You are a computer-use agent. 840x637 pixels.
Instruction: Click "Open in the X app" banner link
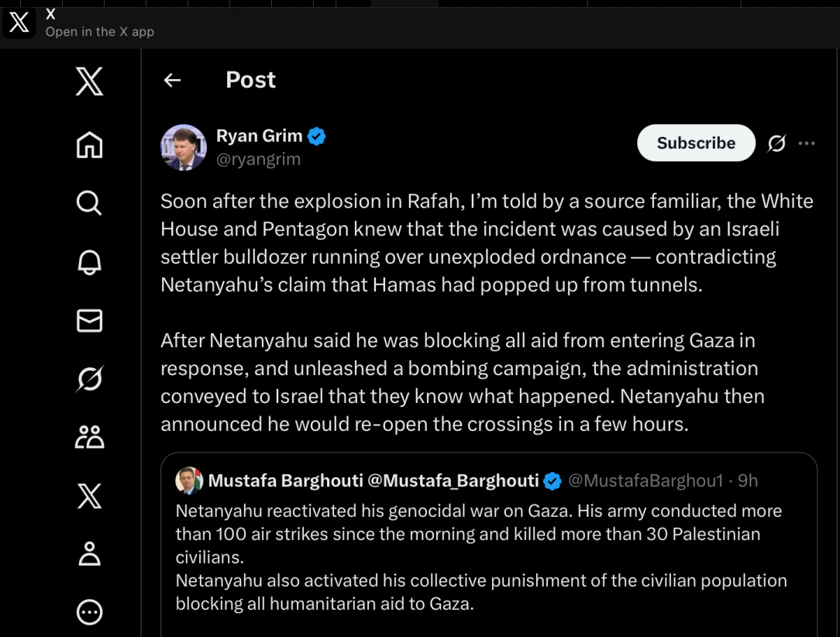coord(99,32)
